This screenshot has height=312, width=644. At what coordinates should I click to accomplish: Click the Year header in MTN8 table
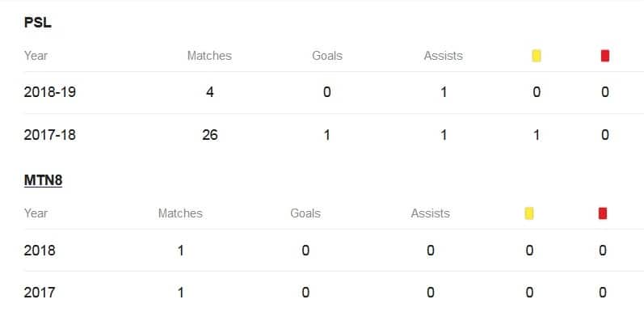coord(36,213)
